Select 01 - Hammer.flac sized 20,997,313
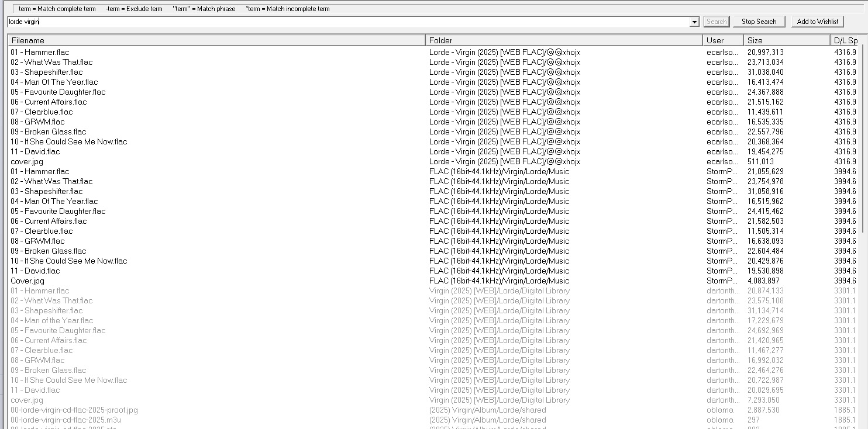Viewport: 868px width, 429px height. coord(40,52)
